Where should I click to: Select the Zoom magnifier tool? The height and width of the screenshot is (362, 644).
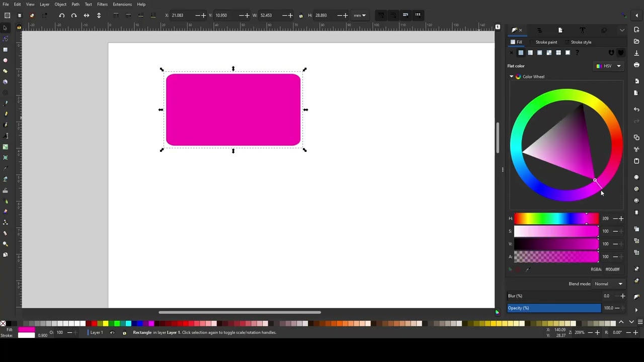[5, 244]
